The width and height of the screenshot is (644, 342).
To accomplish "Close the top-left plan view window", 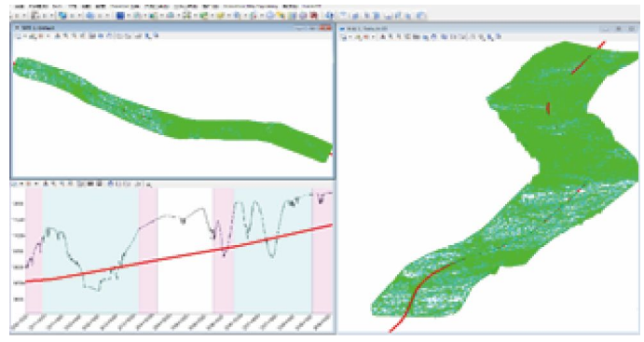I will click(325, 28).
